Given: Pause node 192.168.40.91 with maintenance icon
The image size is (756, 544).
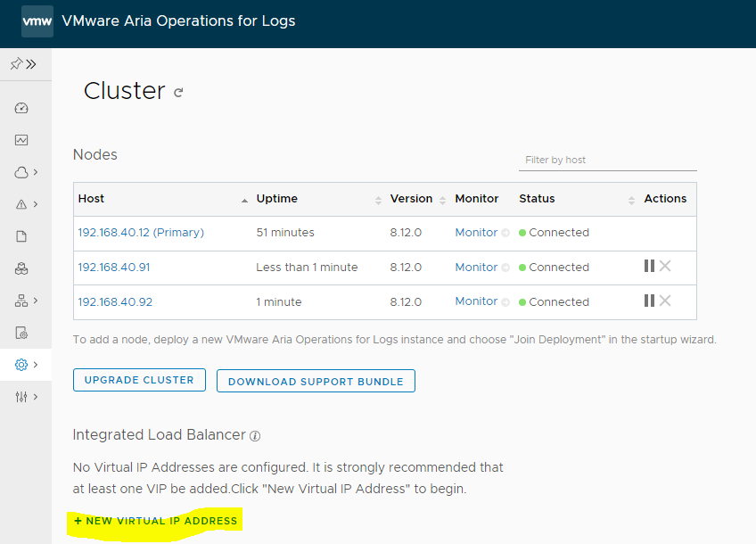Looking at the screenshot, I should (649, 266).
